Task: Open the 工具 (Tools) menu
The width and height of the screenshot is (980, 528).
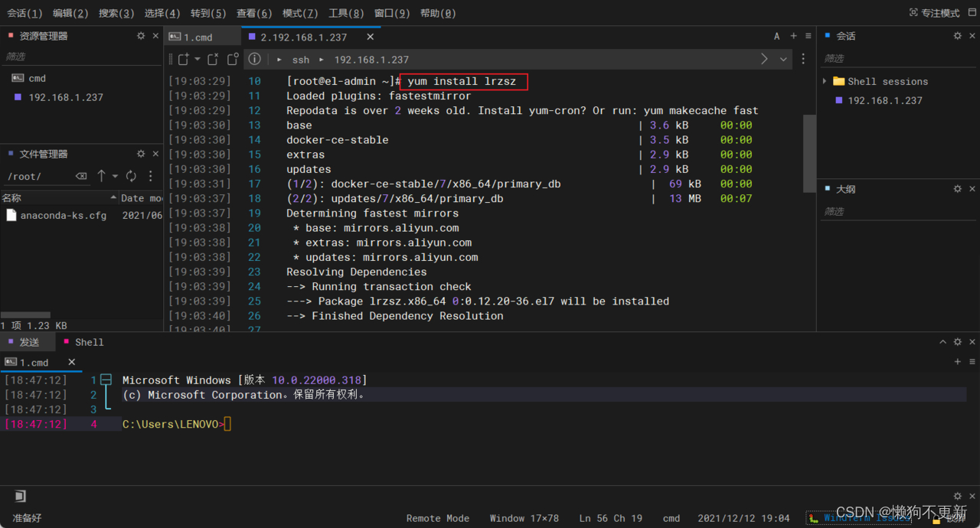Action: click(346, 13)
